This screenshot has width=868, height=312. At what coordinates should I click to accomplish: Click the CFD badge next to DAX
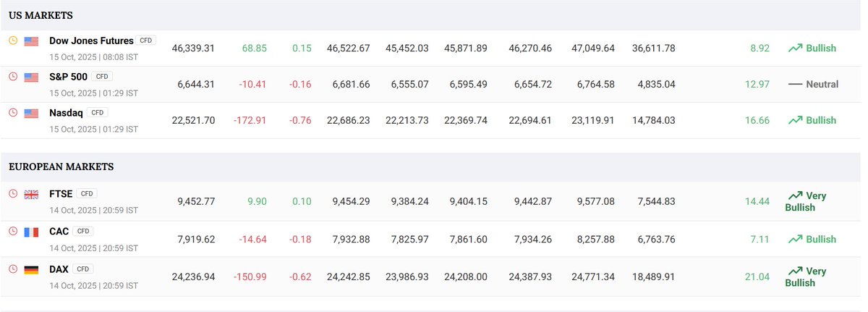(x=84, y=269)
